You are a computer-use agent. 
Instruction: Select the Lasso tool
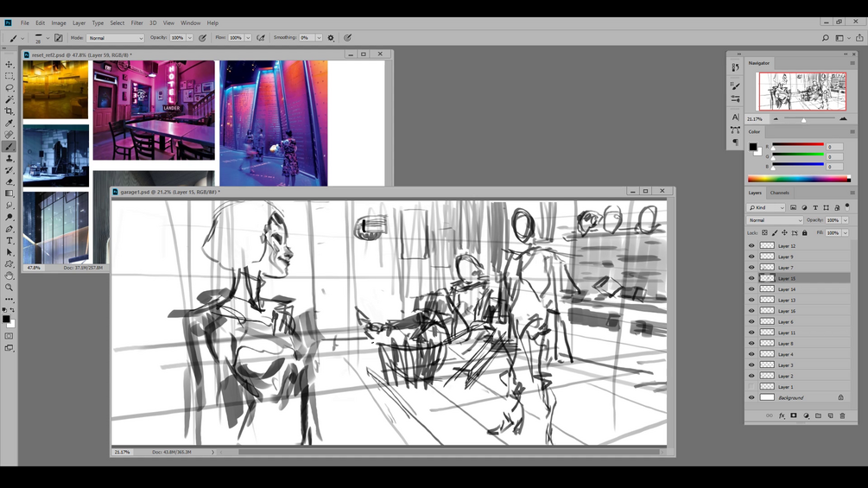click(10, 88)
